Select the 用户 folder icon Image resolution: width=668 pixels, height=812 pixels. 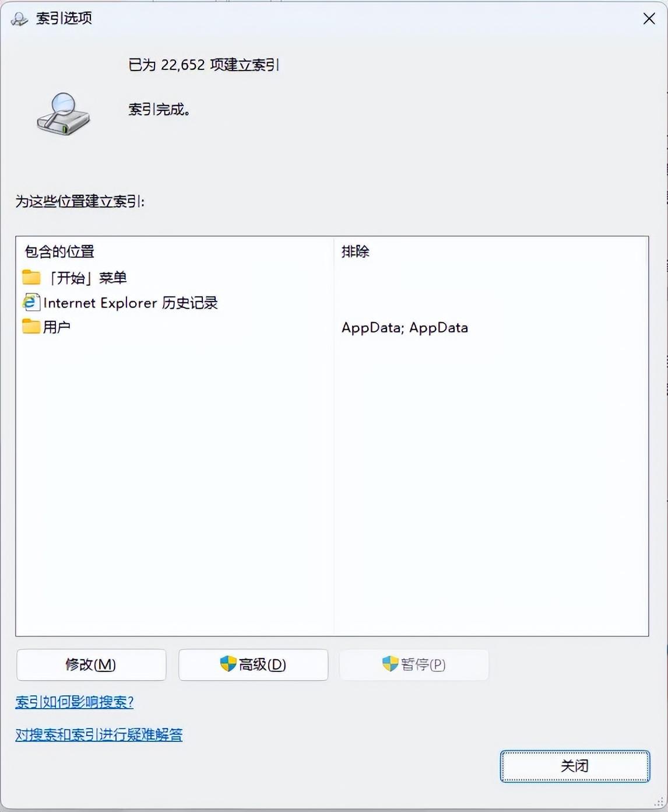click(31, 327)
